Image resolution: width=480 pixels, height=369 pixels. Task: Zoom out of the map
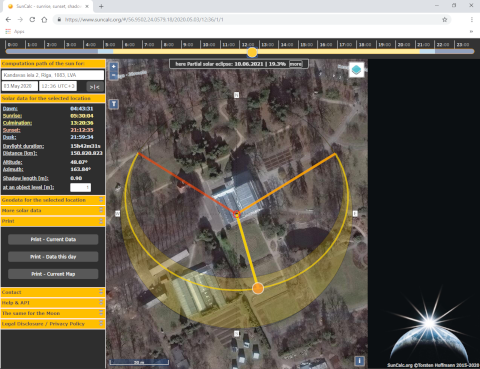tap(114, 76)
